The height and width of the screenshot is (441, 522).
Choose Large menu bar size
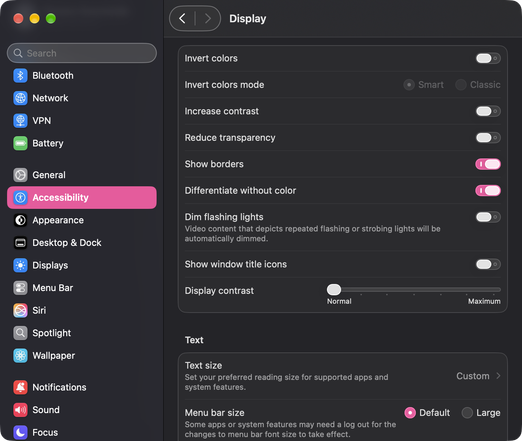(467, 413)
